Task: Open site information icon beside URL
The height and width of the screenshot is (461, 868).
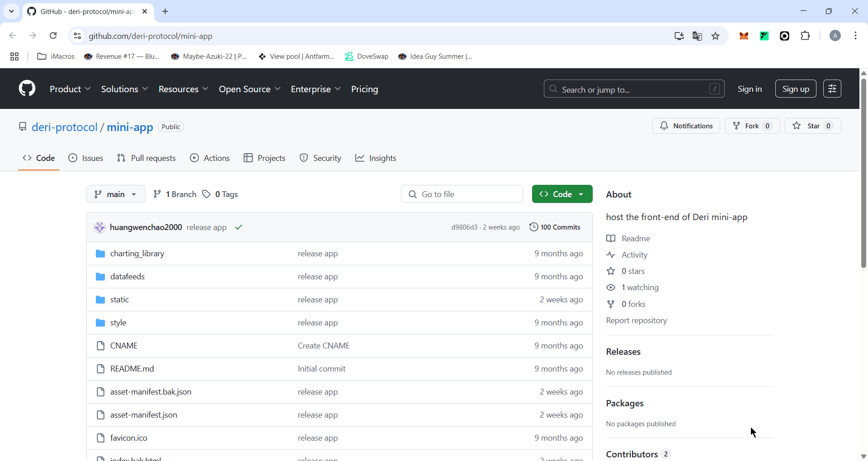Action: 77,36
